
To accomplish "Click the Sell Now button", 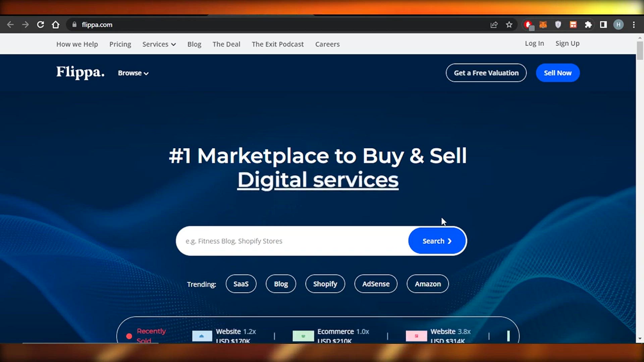I will coord(558,73).
